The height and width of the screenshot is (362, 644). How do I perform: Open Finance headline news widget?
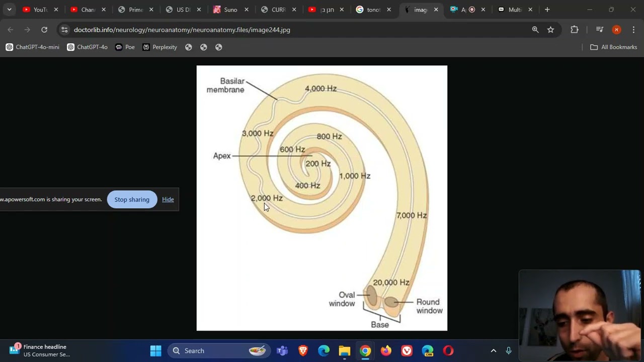coord(40,350)
